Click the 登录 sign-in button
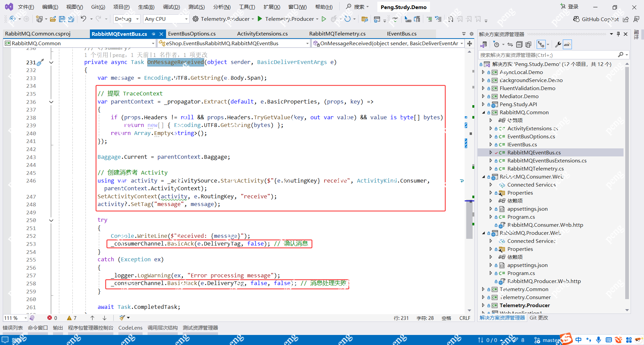The image size is (644, 345). click(x=570, y=7)
